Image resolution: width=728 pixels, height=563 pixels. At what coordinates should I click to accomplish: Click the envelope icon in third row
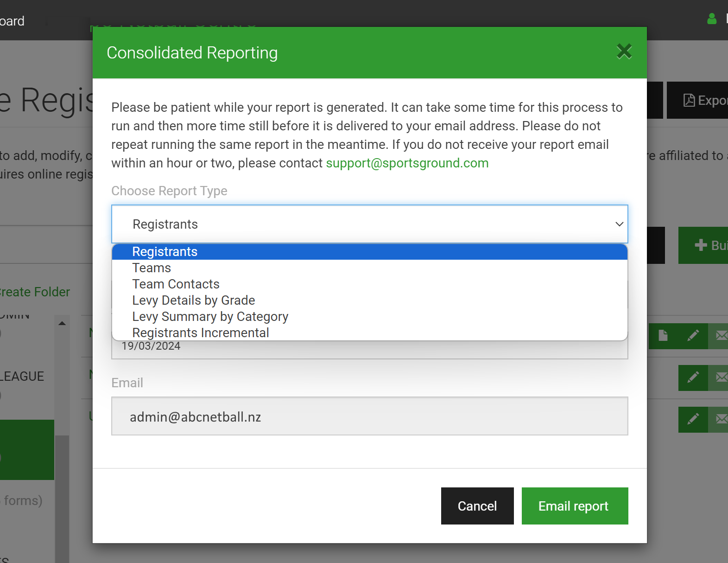tap(720, 419)
